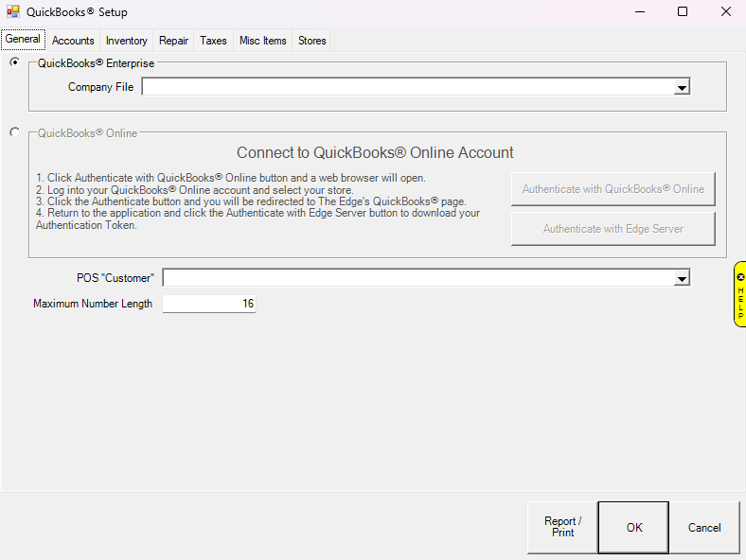Open the Taxes tab

(213, 41)
